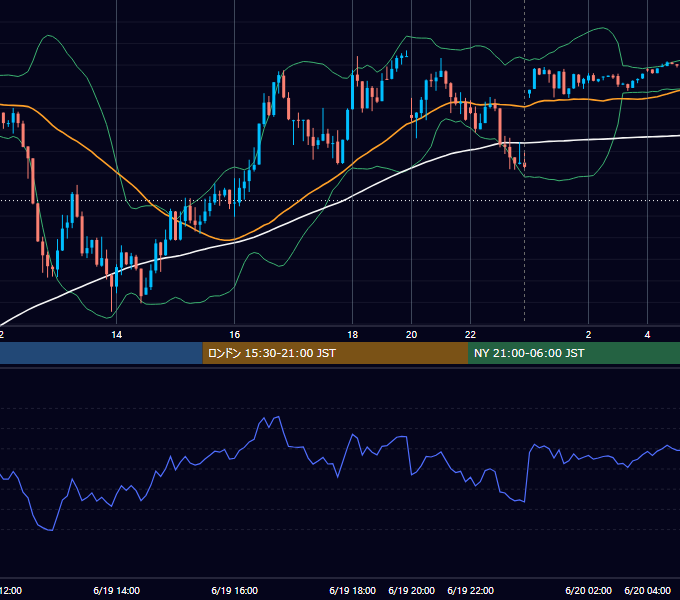Image resolution: width=680 pixels, height=600 pixels.
Task: Click the hour label 18 under the price chart
Action: pyautogui.click(x=353, y=335)
